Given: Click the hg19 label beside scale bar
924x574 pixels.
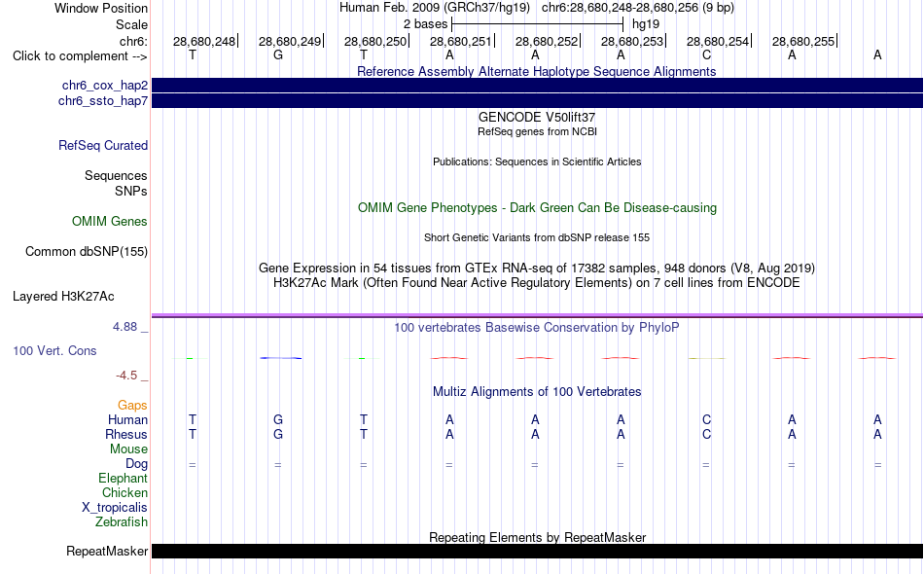Looking at the screenshot, I should click(646, 24).
